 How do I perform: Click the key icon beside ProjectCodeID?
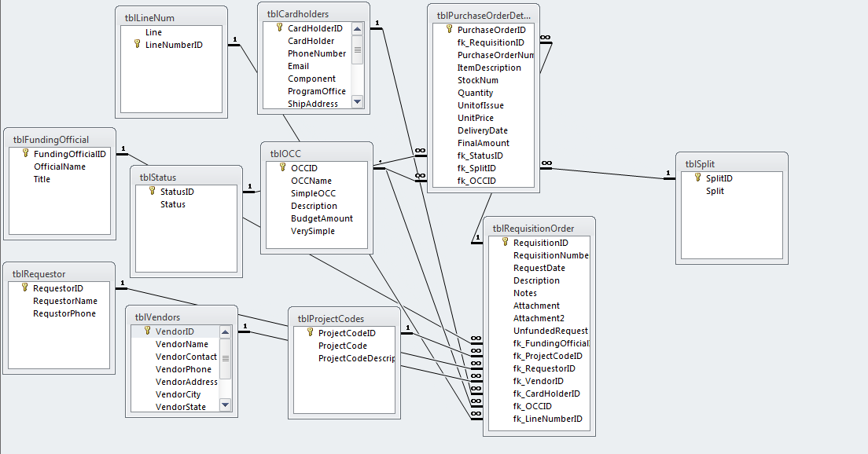(x=310, y=332)
